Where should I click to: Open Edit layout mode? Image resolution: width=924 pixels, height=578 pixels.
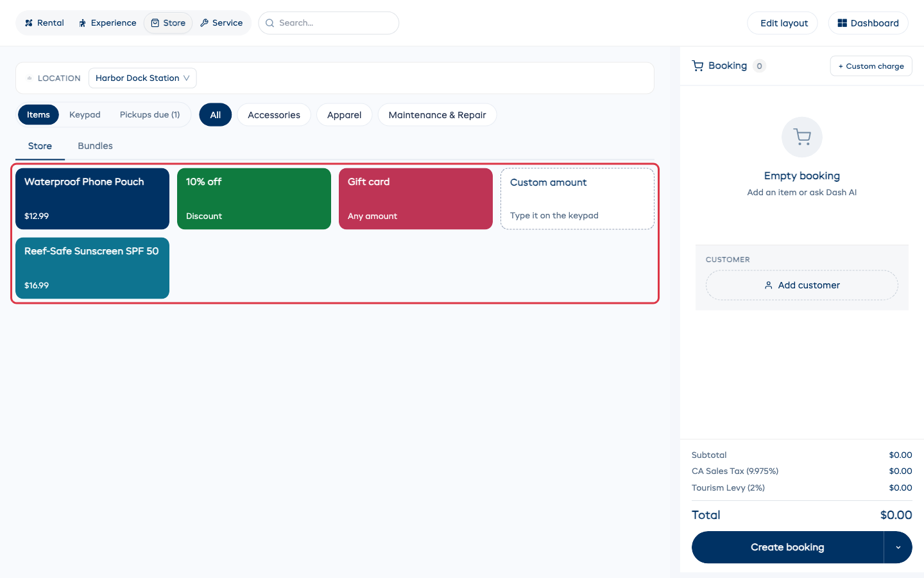[x=782, y=23]
